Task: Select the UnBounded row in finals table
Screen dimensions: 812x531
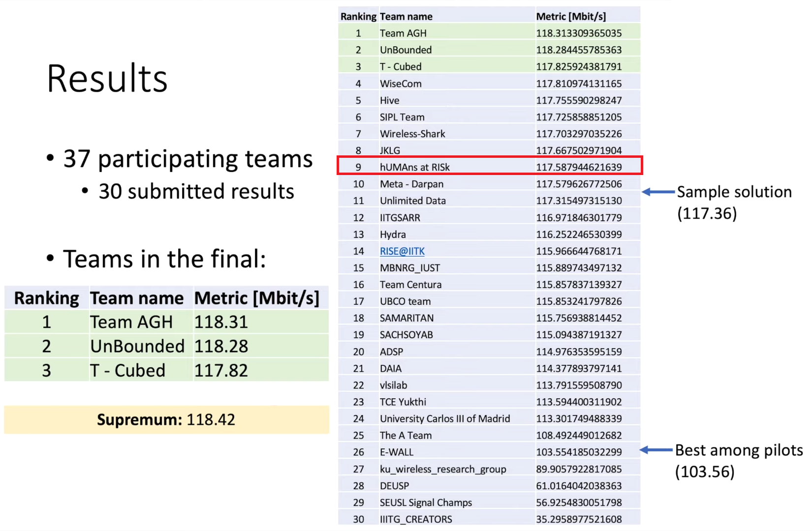Action: tap(166, 346)
